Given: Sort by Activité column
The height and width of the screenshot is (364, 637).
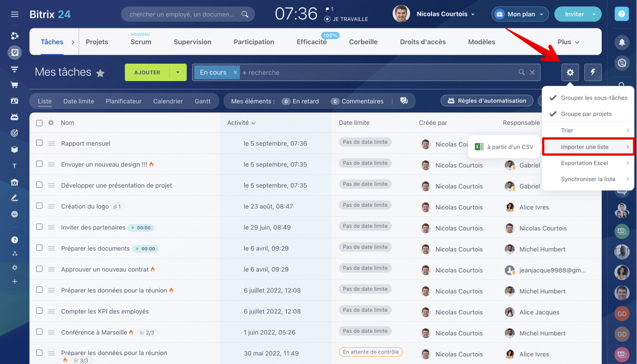Looking at the screenshot, I should (x=241, y=123).
